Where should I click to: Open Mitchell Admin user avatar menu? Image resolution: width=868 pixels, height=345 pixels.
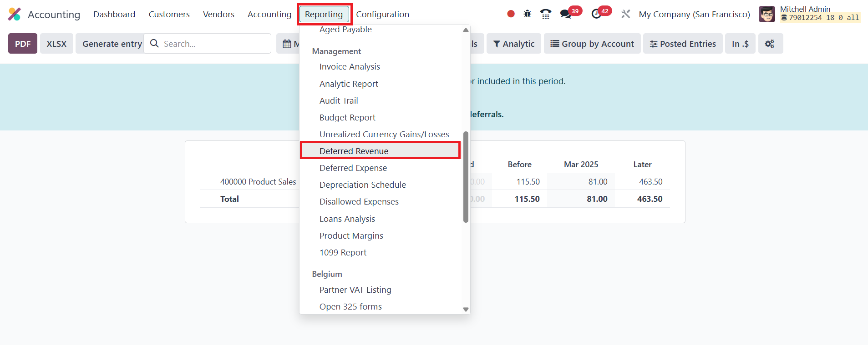[x=767, y=14]
